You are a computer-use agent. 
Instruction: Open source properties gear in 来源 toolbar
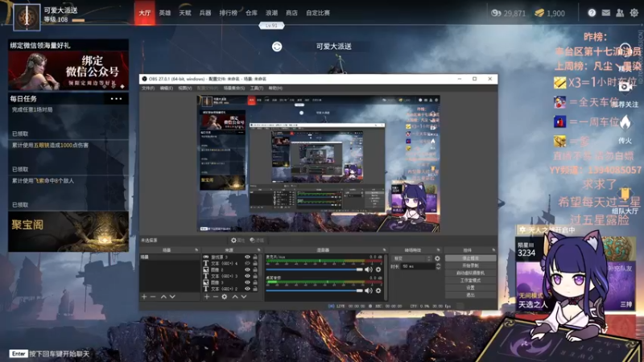pos(225,296)
